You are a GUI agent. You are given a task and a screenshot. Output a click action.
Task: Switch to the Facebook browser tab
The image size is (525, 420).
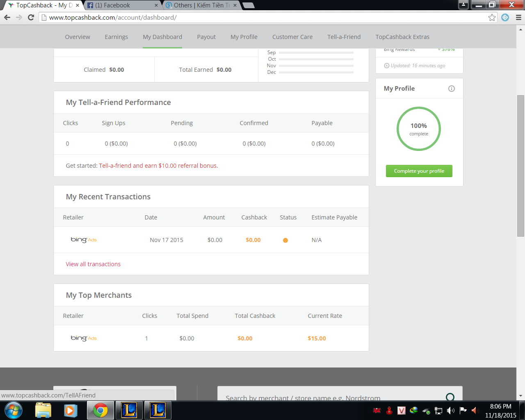pos(122,5)
